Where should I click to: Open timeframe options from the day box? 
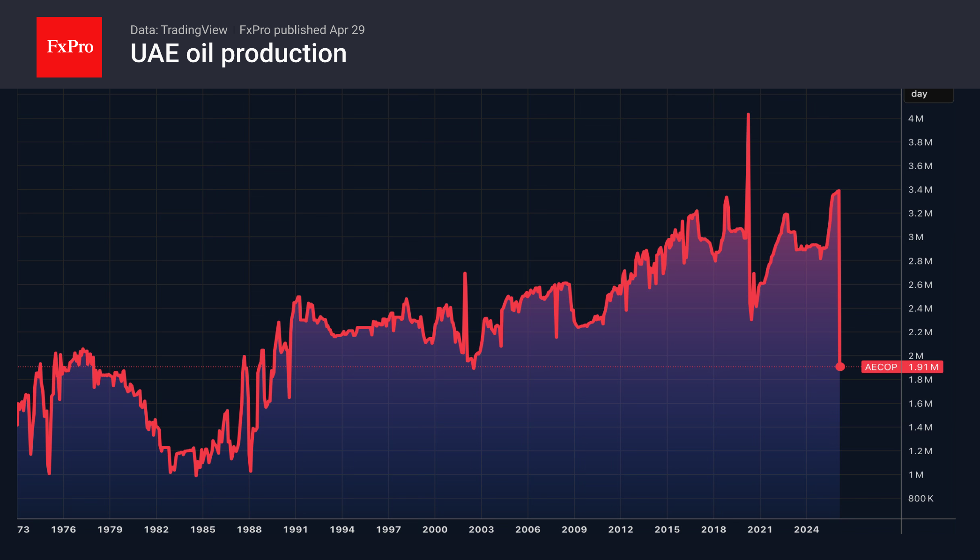[x=929, y=94]
